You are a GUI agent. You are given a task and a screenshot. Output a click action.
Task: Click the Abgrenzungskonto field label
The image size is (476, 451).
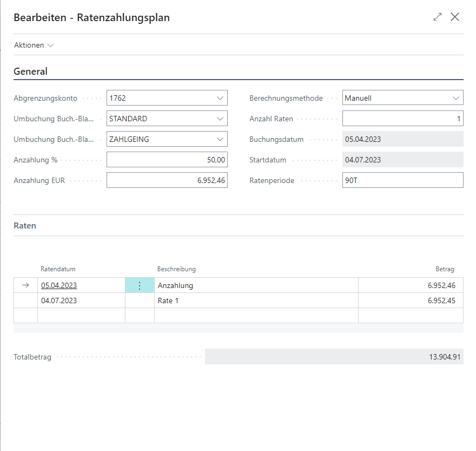point(45,98)
